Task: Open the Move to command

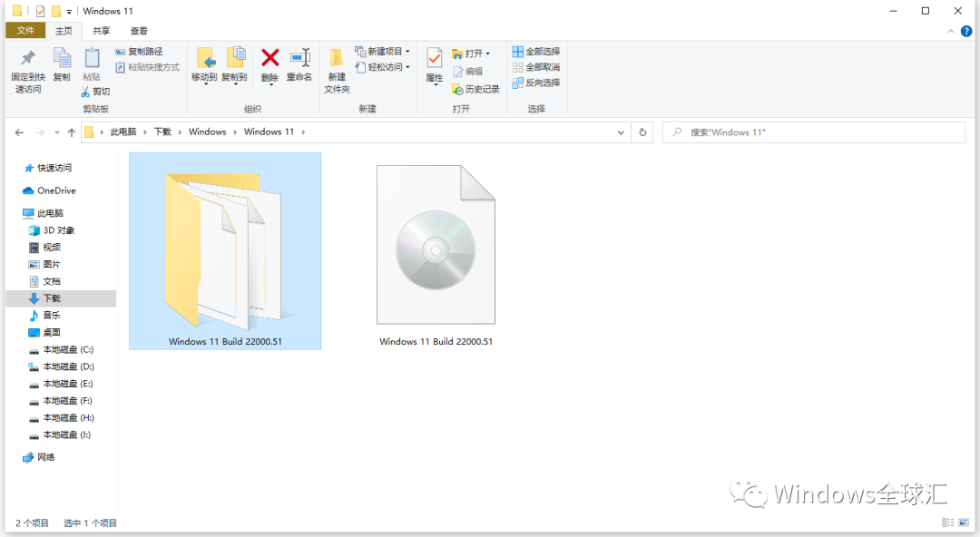Action: 204,65
